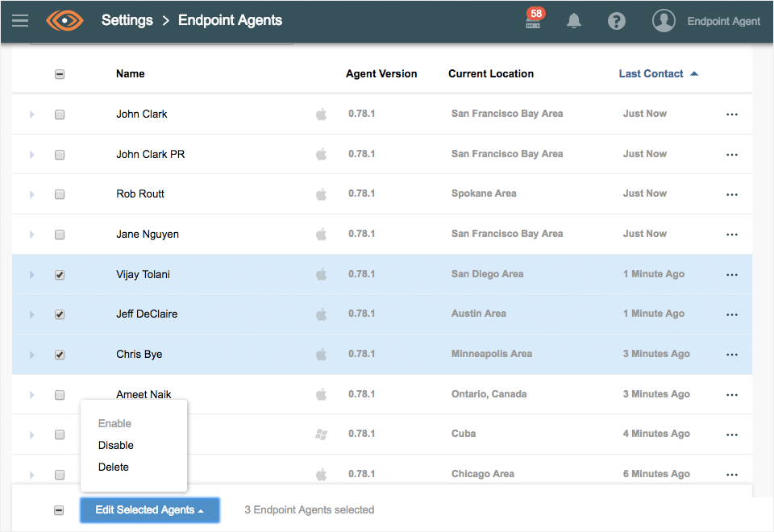Toggle the select-all checkbox in table header
774x532 pixels.
click(x=60, y=74)
